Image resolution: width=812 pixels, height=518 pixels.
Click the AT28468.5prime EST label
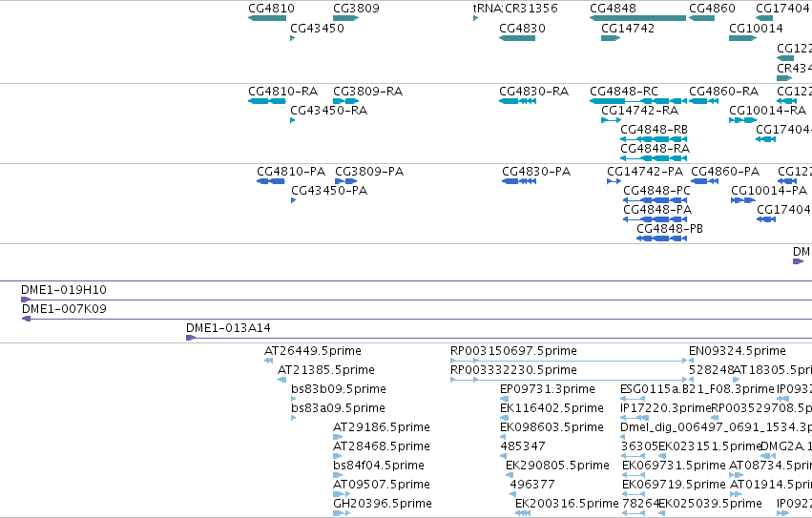381,446
